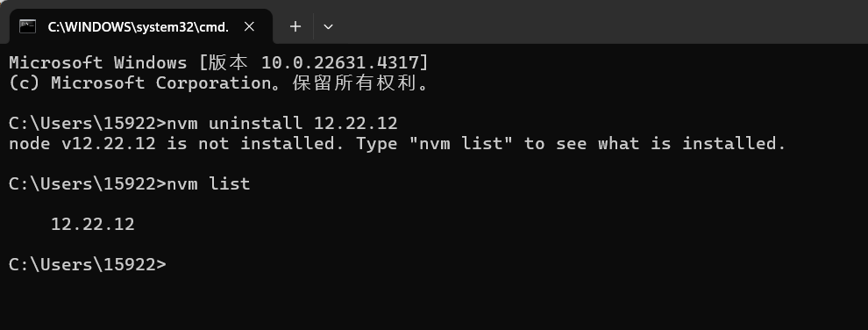Click the empty title bar area
This screenshot has width=868, height=330.
pos(598,22)
